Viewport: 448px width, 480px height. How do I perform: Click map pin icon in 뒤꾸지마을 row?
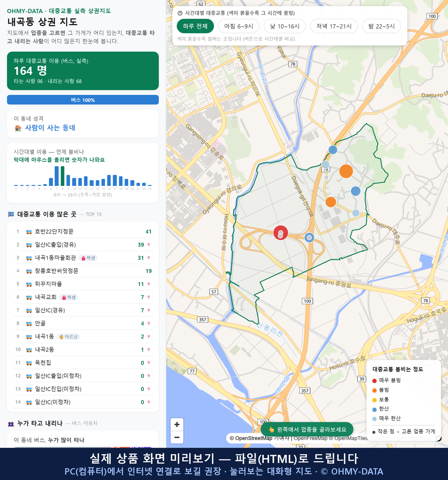pos(149,284)
